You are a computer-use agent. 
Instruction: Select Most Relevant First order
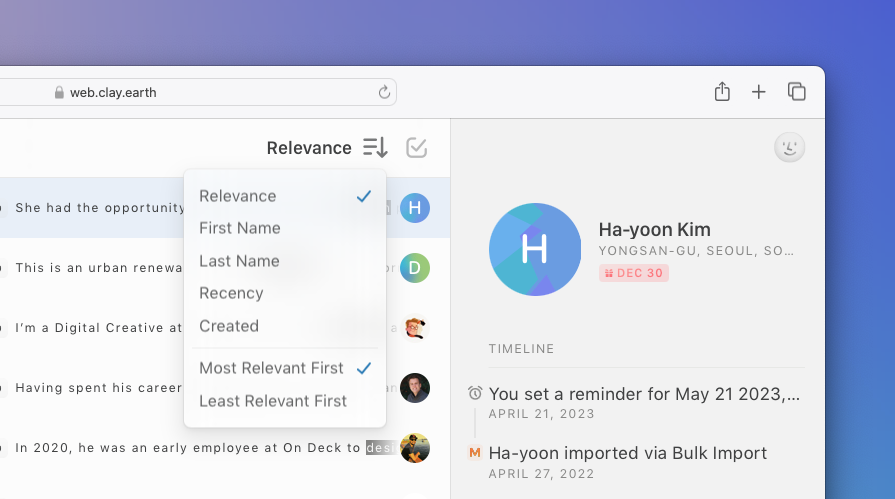coord(271,368)
